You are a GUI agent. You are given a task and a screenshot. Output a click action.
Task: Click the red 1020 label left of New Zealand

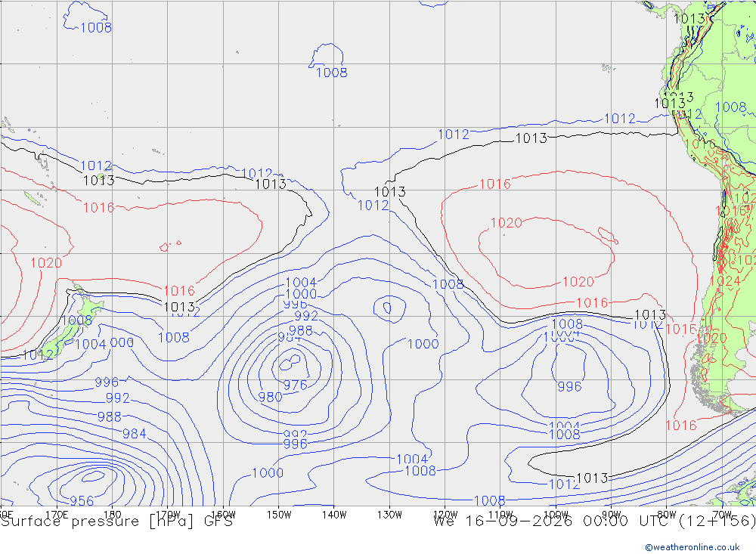(46, 263)
